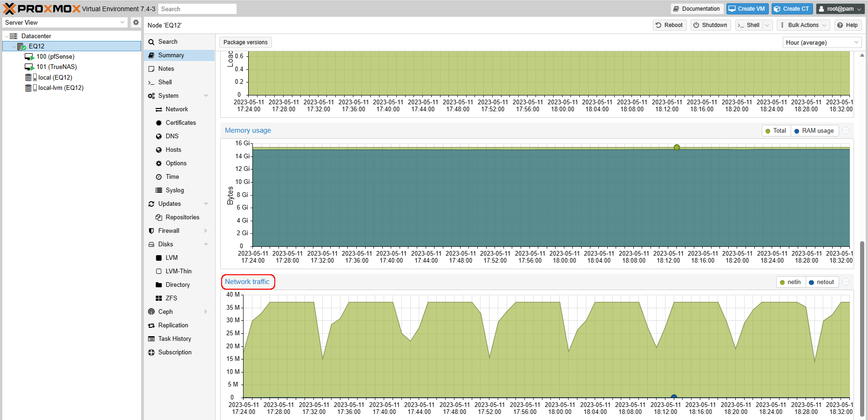Click the Repositories files icon
Image resolution: width=868 pixels, height=420 pixels.
(x=159, y=217)
